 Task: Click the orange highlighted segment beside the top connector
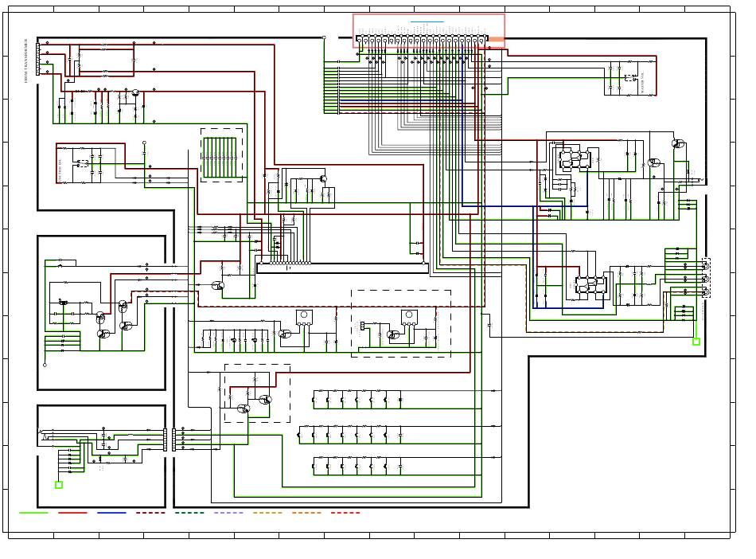pyautogui.click(x=497, y=39)
